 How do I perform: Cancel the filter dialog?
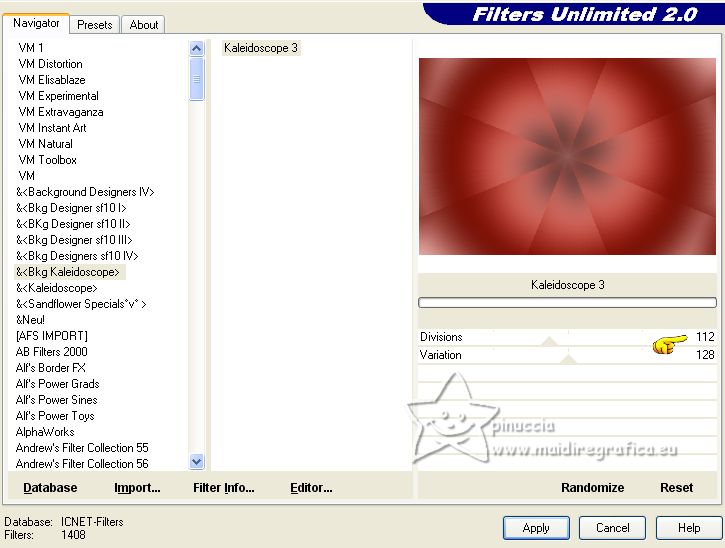613,528
